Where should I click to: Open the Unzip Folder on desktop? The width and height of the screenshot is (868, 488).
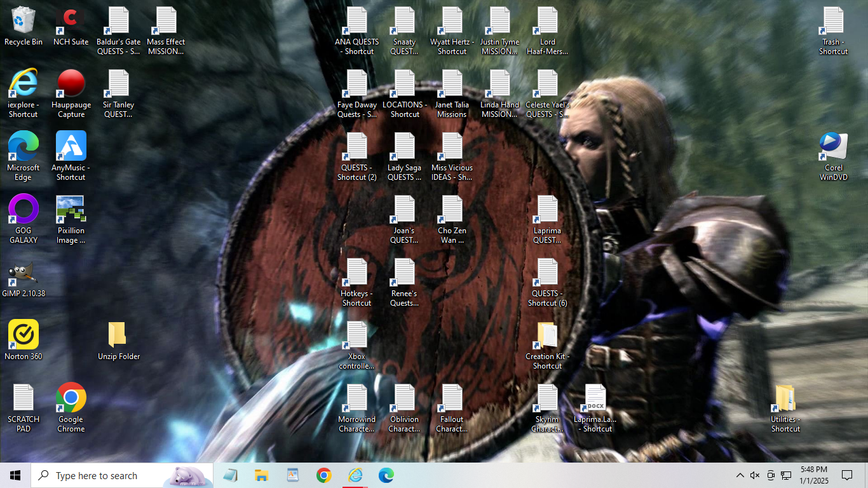119,340
